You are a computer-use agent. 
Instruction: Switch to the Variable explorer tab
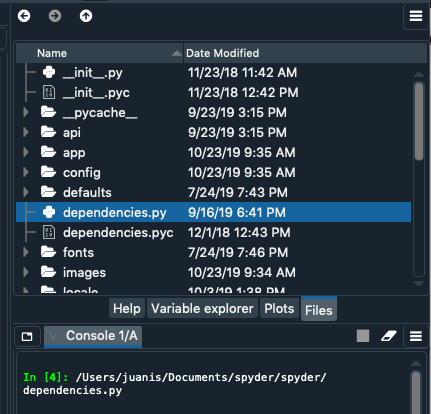coord(202,308)
